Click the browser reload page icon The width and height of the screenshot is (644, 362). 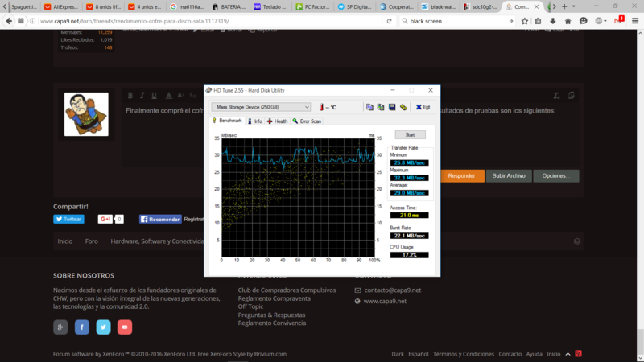click(x=389, y=21)
